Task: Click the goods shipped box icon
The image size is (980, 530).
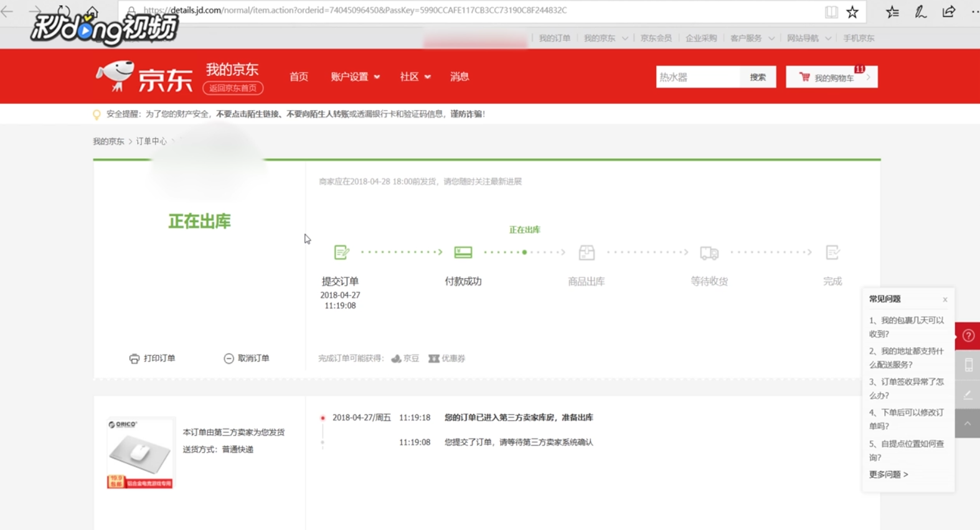Action: [587, 252]
